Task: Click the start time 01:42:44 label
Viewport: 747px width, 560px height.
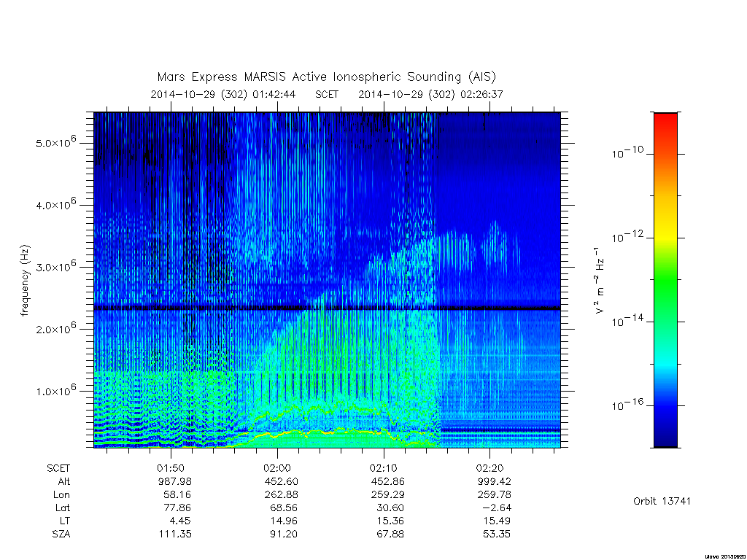Action: point(274,94)
